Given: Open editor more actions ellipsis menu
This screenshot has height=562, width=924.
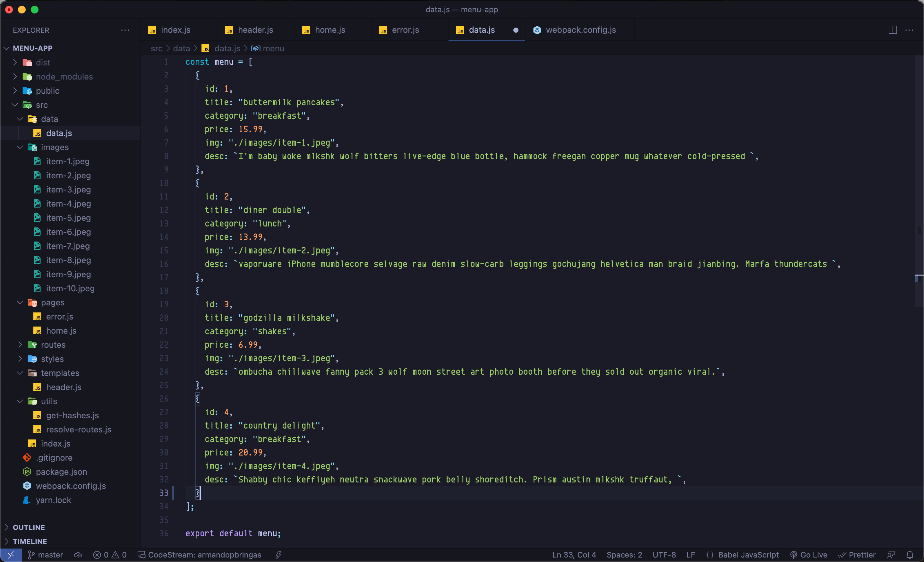Looking at the screenshot, I should 909,30.
